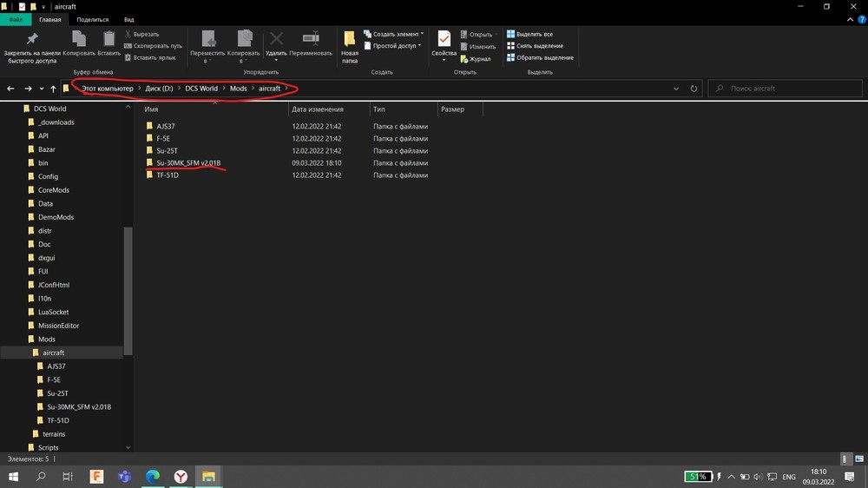Select the AJS37 folder in file list
This screenshot has height=488, width=868.
166,126
